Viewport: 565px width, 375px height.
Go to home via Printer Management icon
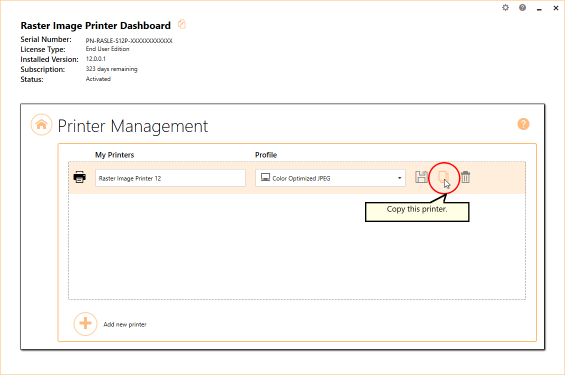tap(41, 125)
